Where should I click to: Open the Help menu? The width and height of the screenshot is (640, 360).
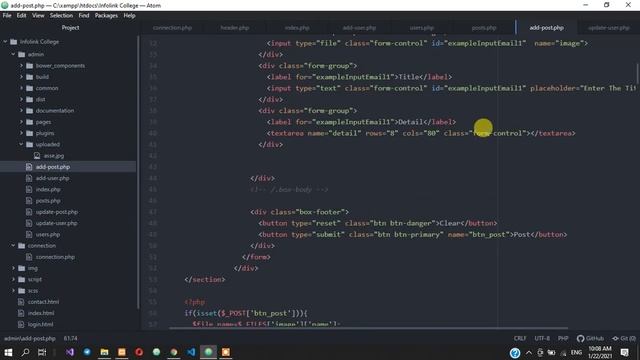point(129,16)
